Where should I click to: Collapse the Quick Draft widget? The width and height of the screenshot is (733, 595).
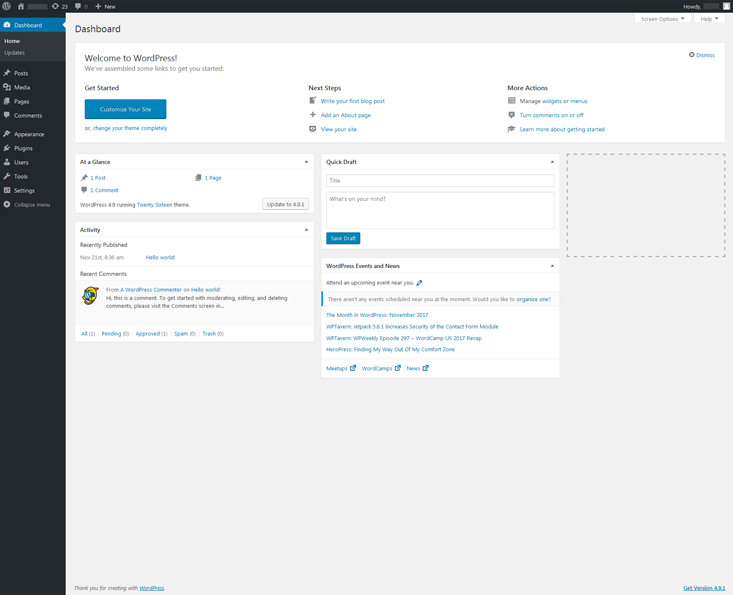552,162
